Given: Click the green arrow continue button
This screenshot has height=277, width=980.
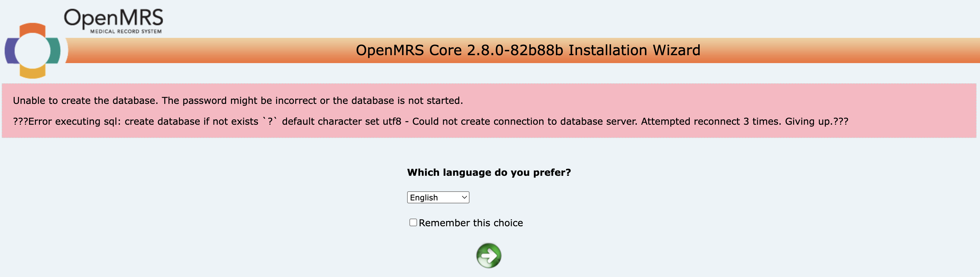Looking at the screenshot, I should tap(489, 256).
